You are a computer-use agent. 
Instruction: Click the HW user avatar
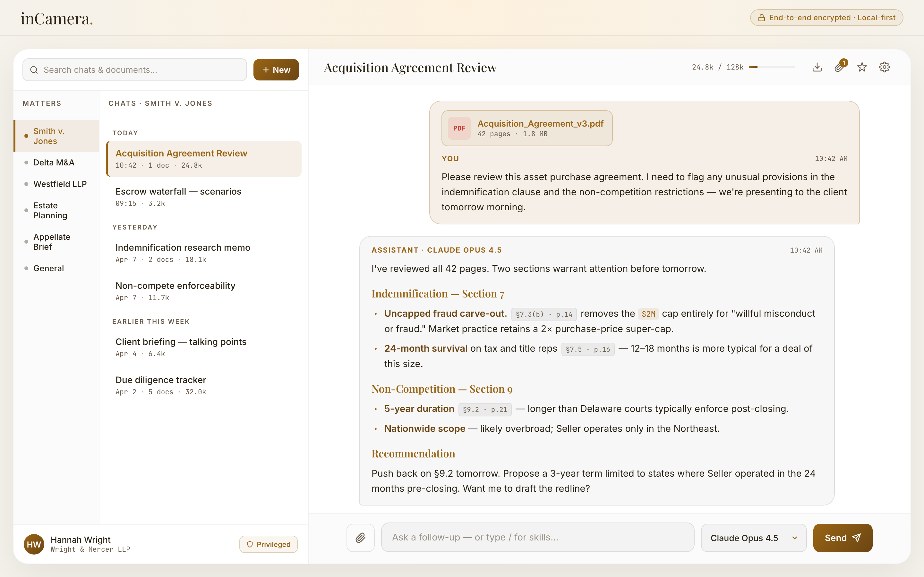[x=34, y=544]
